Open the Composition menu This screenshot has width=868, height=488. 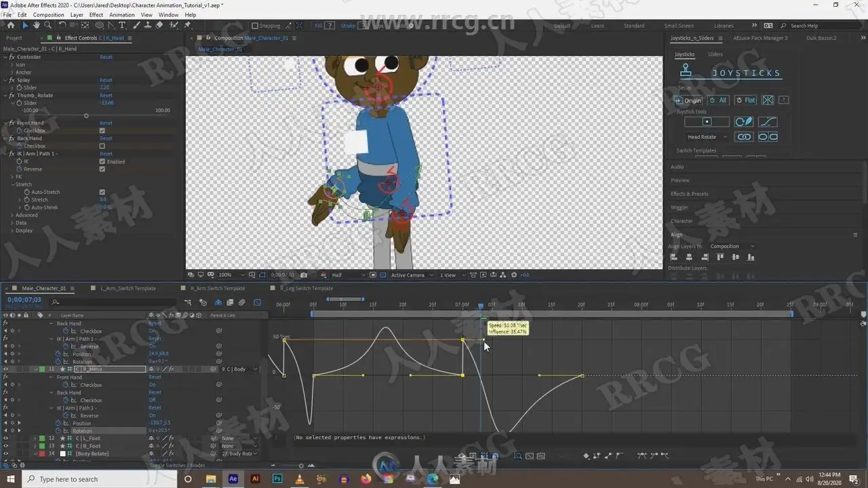(x=49, y=14)
